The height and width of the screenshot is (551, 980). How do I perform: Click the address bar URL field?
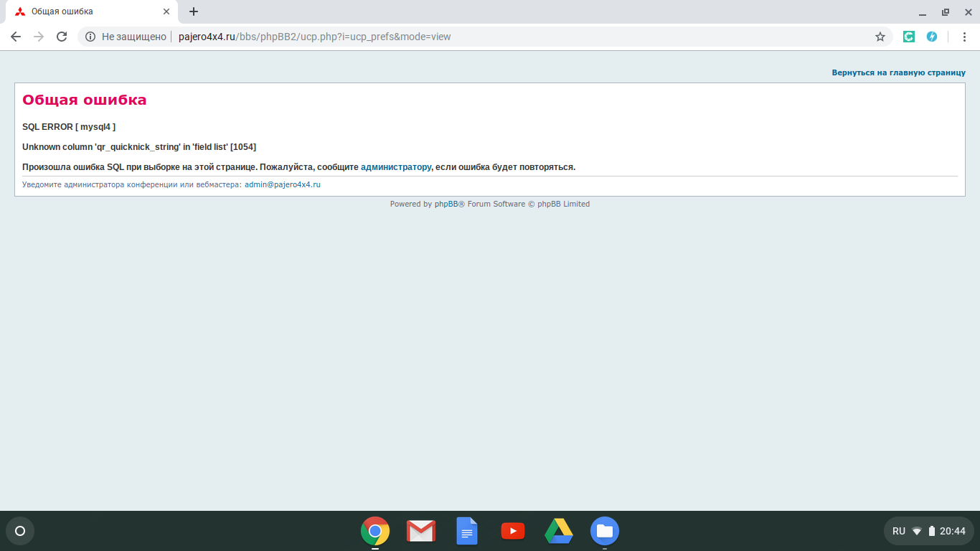click(502, 37)
